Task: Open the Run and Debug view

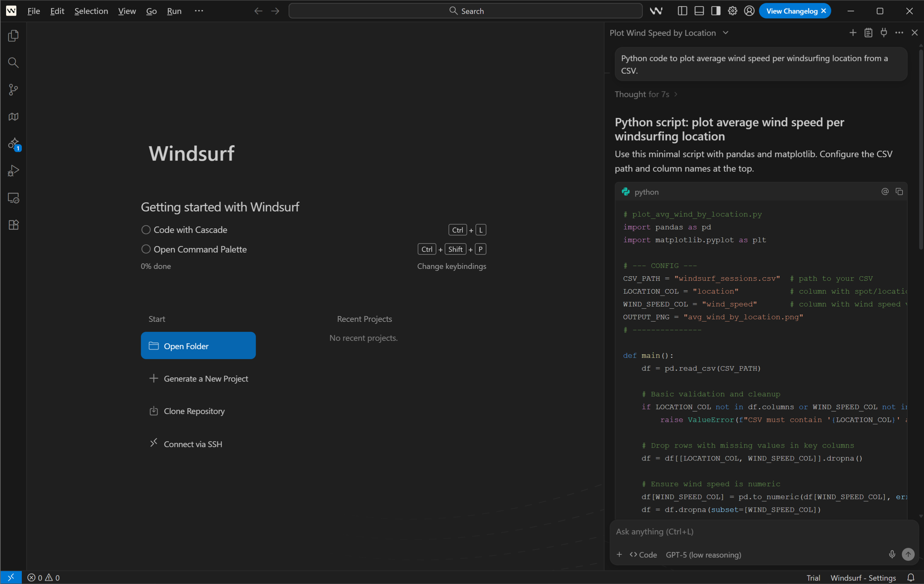Action: (13, 171)
